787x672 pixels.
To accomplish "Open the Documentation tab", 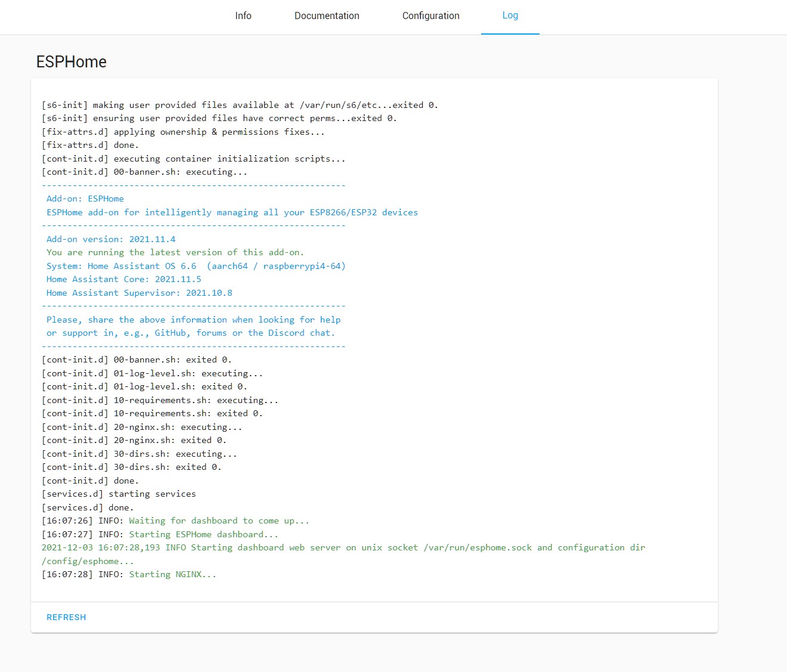I will tap(327, 16).
